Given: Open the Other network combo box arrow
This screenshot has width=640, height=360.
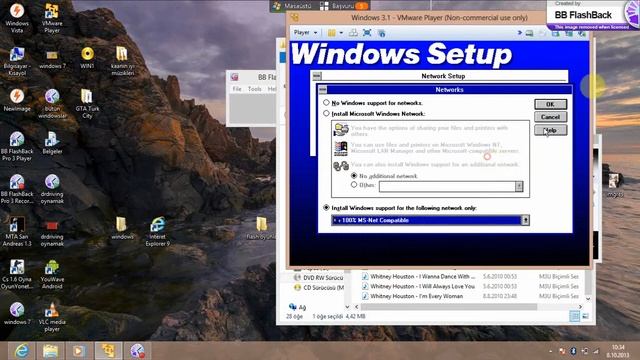Looking at the screenshot, I should [519, 187].
